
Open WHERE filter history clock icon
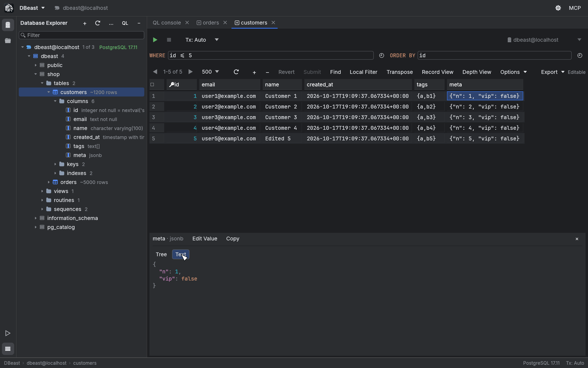tap(382, 55)
